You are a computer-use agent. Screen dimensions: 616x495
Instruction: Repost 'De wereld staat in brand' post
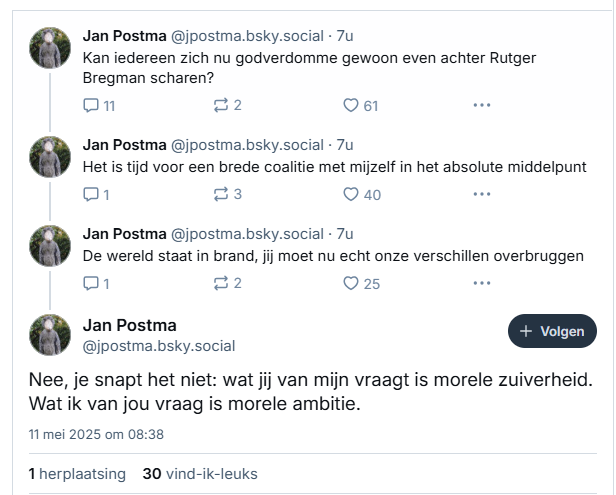[x=227, y=283]
